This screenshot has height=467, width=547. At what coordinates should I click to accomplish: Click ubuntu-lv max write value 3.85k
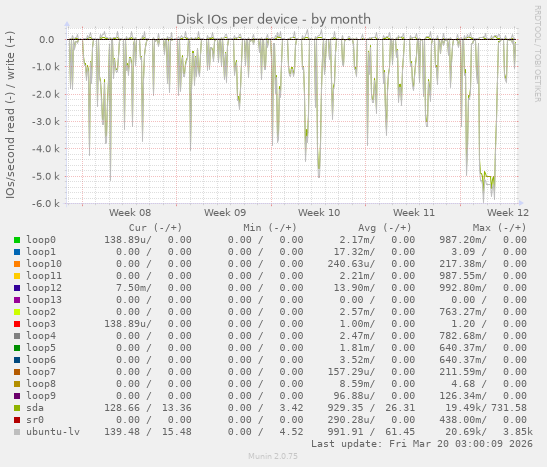[518, 432]
